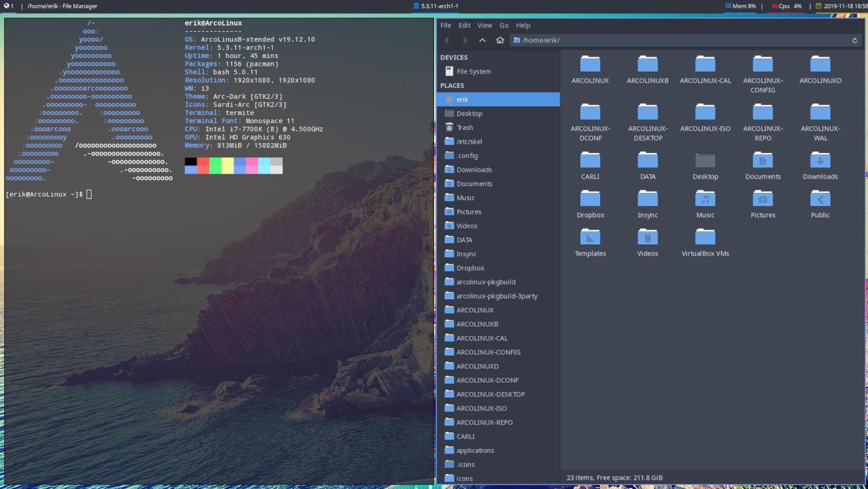Open ARCOLINUX-ISO bookmark in sidebar
Image resolution: width=868 pixels, height=489 pixels.
click(x=498, y=408)
